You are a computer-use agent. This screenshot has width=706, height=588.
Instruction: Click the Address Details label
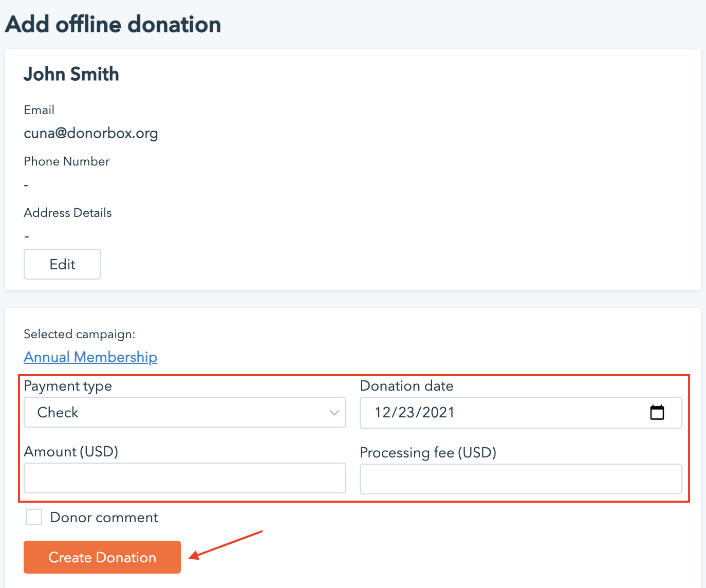tap(68, 213)
